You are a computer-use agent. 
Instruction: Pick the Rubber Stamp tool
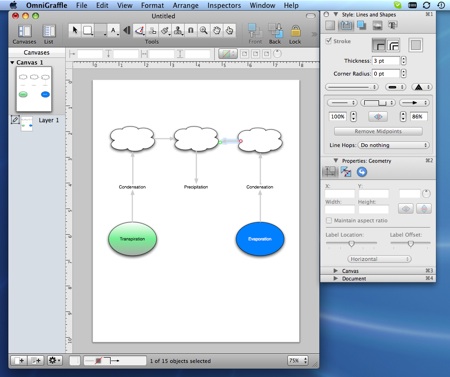(178, 31)
